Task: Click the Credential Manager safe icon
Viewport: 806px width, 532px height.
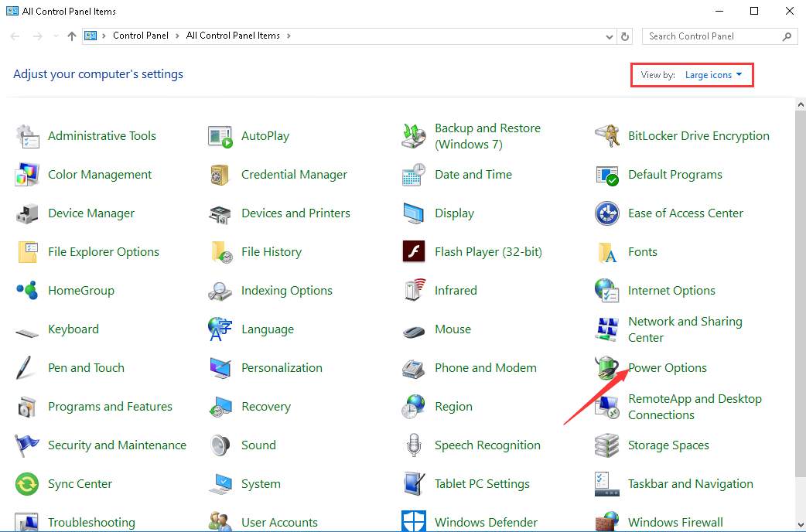Action: pos(220,175)
